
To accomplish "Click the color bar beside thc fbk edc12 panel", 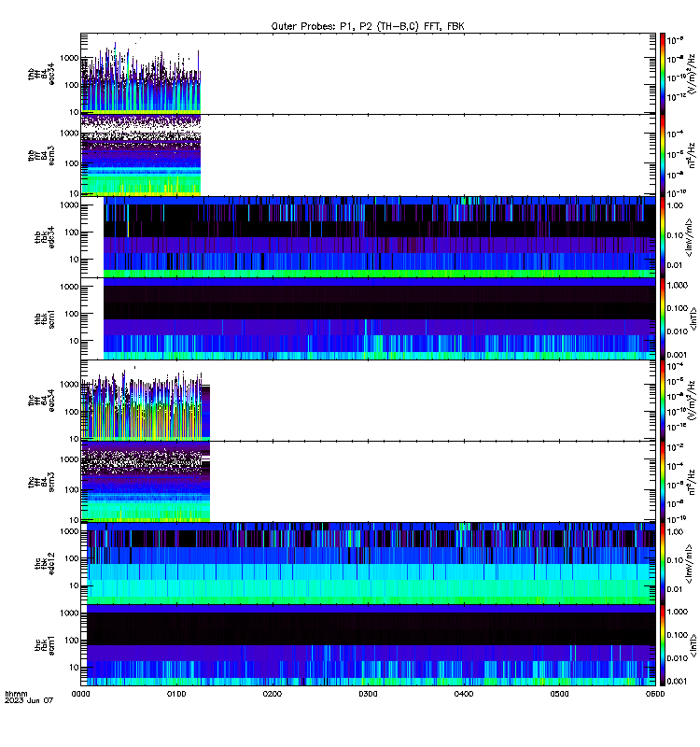I will coord(663,563).
